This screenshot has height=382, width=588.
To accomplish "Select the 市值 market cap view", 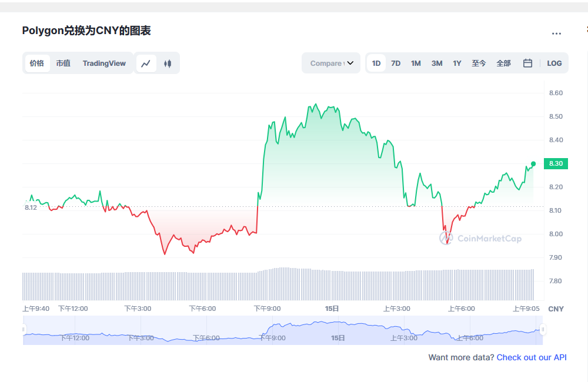I will click(63, 63).
